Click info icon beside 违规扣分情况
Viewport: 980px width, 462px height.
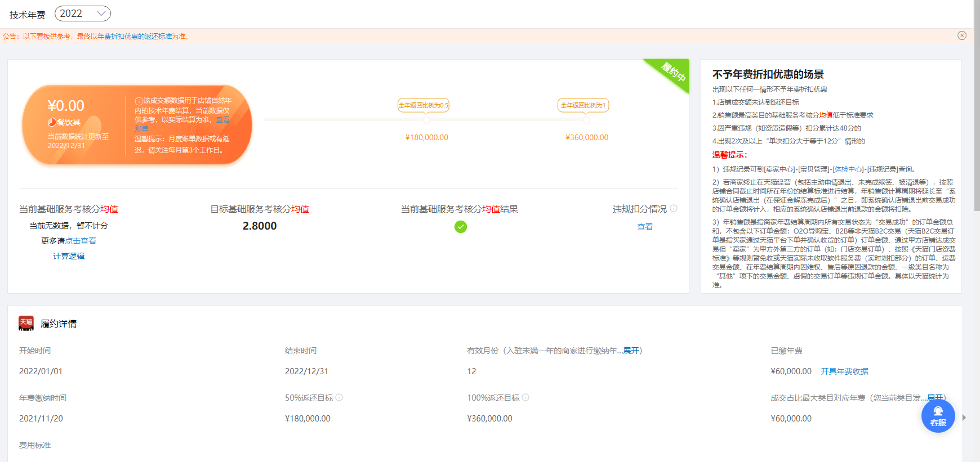coord(674,209)
